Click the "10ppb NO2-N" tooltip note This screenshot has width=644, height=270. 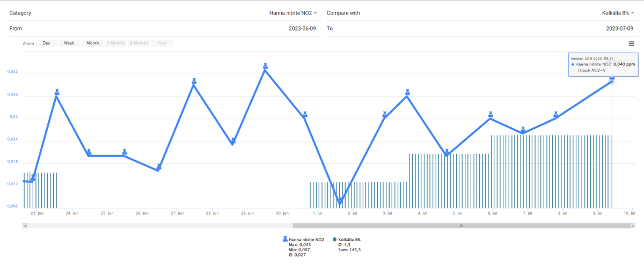point(591,70)
